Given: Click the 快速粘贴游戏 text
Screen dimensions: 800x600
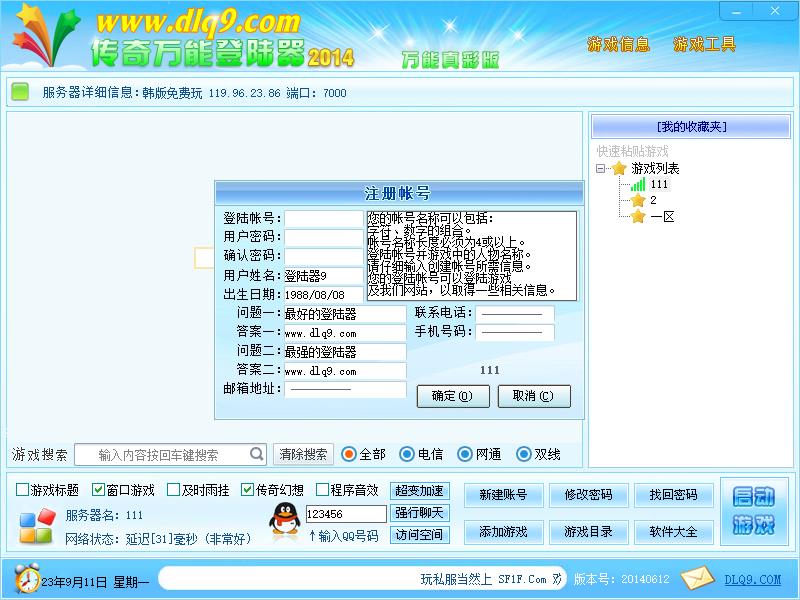Looking at the screenshot, I should click(x=633, y=151).
